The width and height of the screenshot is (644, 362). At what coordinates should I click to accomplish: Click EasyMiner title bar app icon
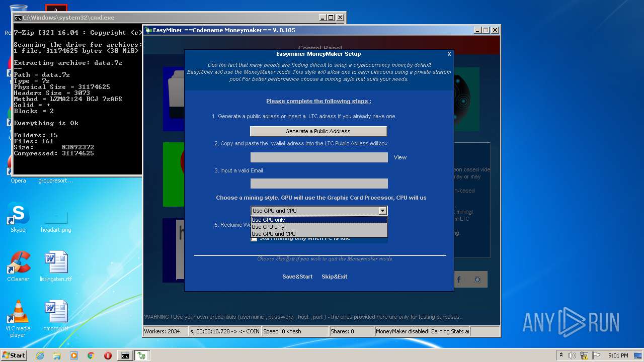[x=148, y=30]
